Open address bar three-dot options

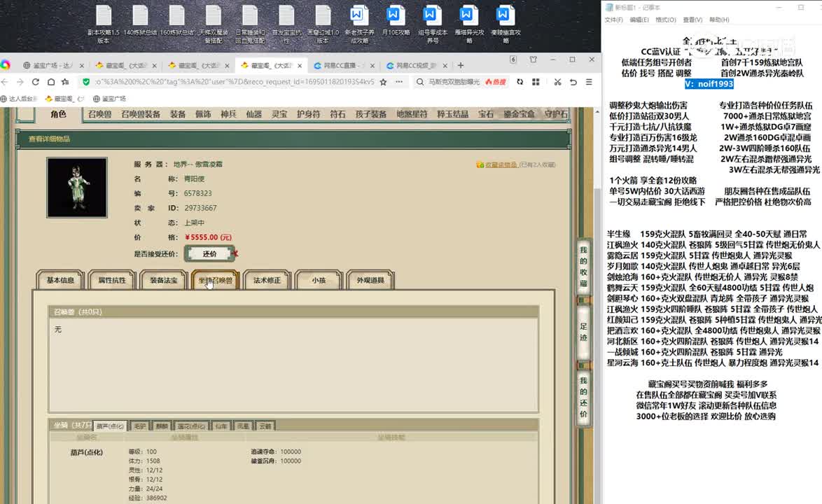point(399,82)
